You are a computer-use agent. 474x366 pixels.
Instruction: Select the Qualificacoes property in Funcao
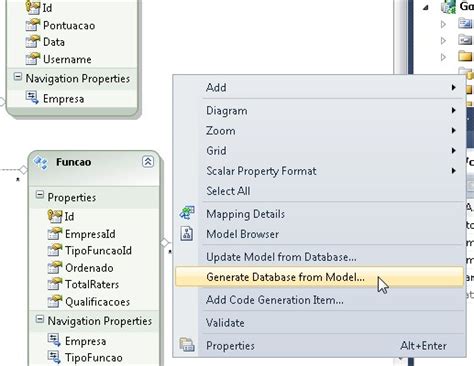pos(97,302)
